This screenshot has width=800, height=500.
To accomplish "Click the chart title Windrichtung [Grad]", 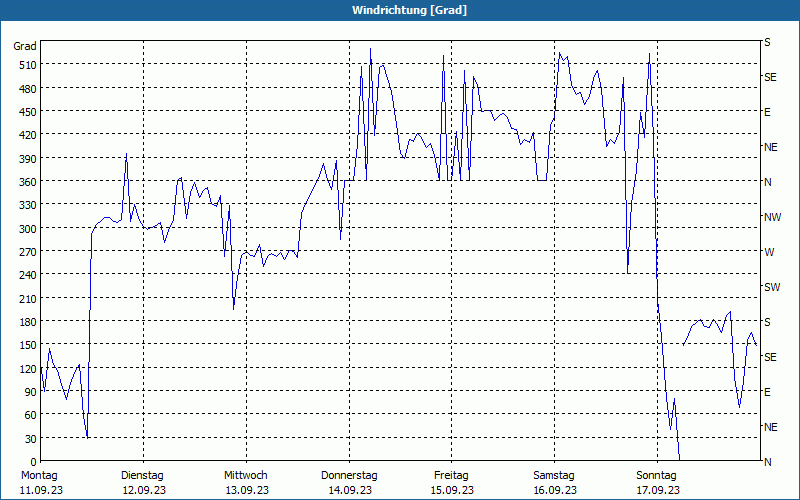I will (x=409, y=10).
